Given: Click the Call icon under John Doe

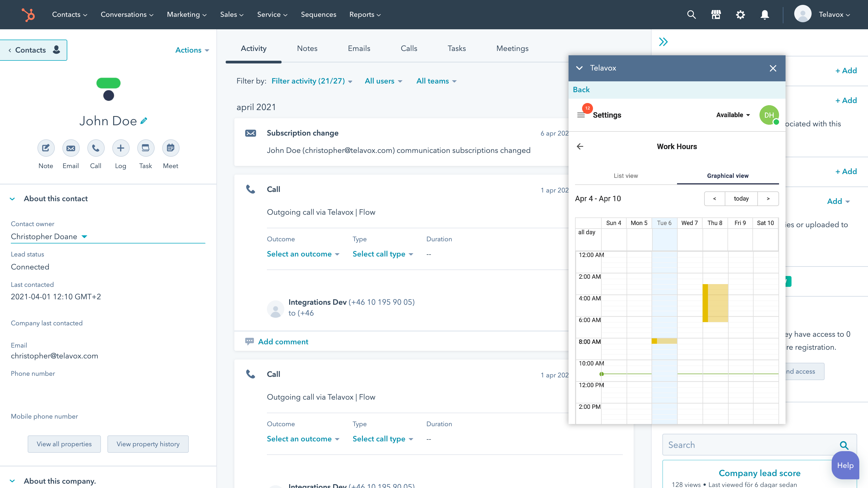Looking at the screenshot, I should 96,148.
